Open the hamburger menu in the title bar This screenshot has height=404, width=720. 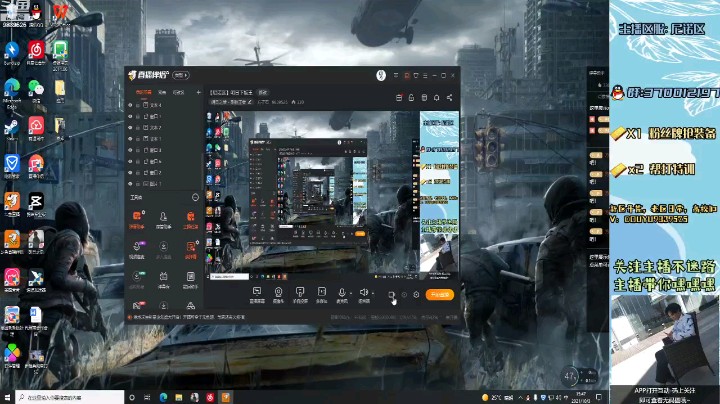(425, 75)
